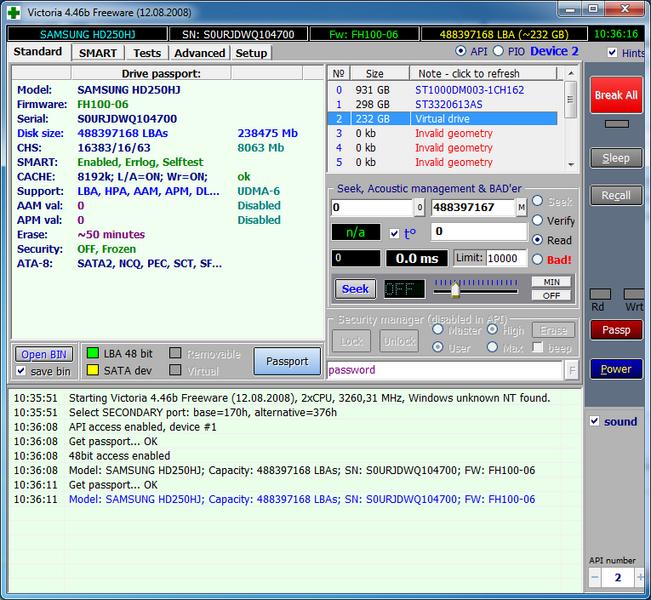Click the gray indicator below Break All
Screen dimensions: 651x600
(x=617, y=124)
